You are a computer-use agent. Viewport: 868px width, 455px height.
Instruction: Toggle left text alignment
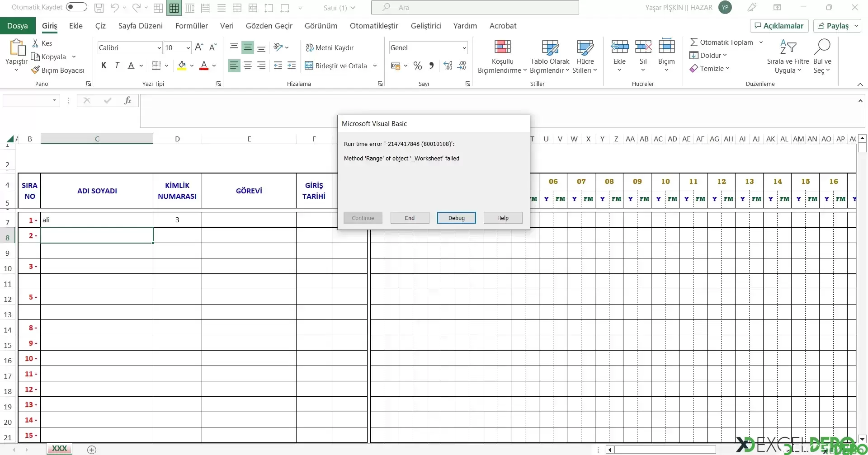pos(234,66)
